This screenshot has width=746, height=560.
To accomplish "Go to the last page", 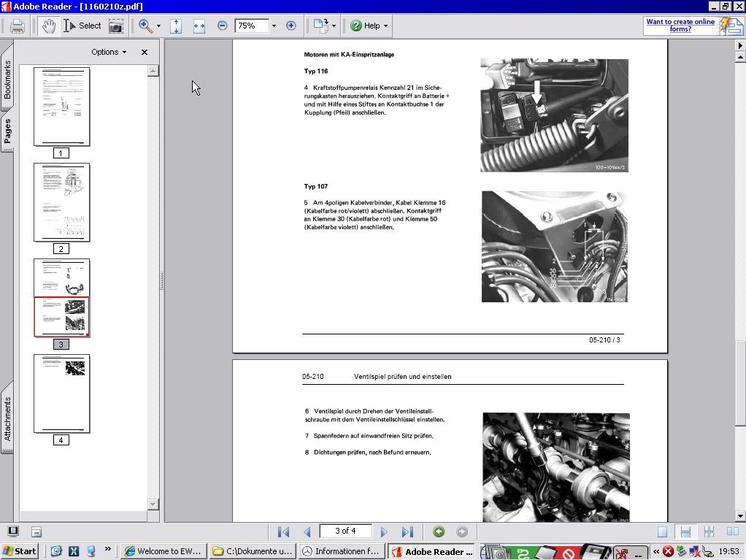I will coord(408,532).
